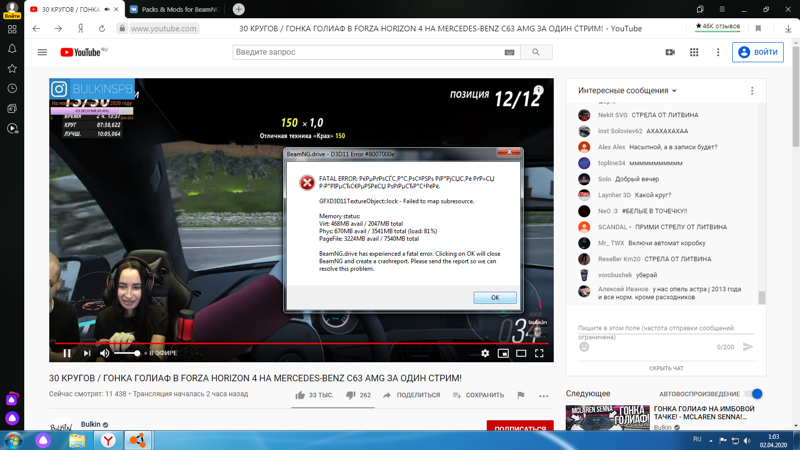Open favorites star in browser sidebar

click(x=12, y=68)
